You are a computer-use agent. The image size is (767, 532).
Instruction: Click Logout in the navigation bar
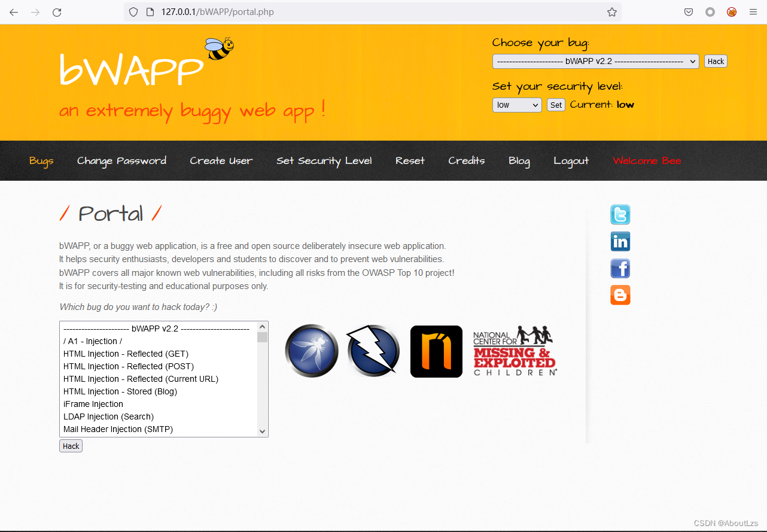click(x=571, y=160)
